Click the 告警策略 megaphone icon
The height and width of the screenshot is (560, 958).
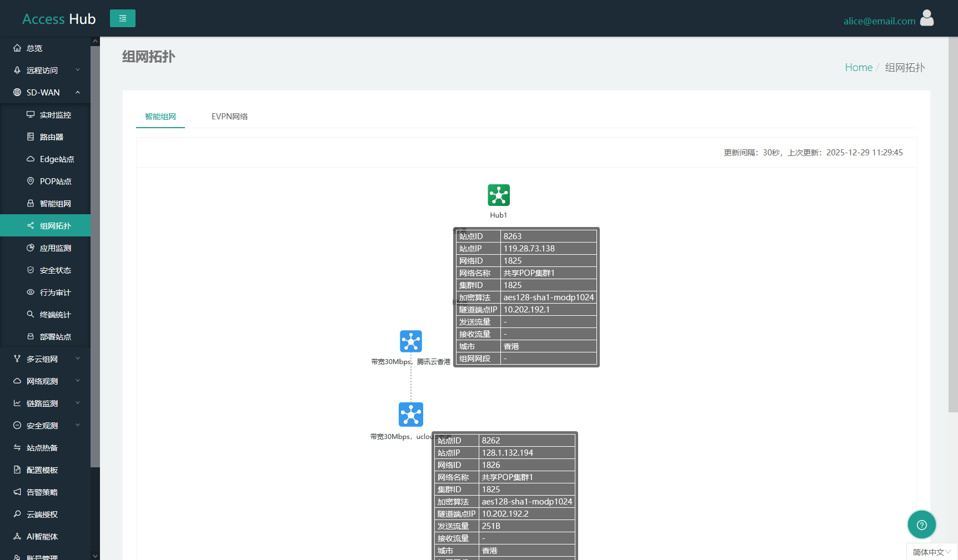point(17,492)
